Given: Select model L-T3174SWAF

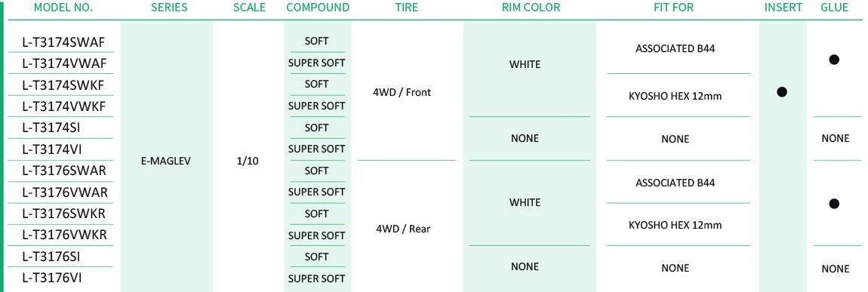Looking at the screenshot, I should [x=63, y=42].
